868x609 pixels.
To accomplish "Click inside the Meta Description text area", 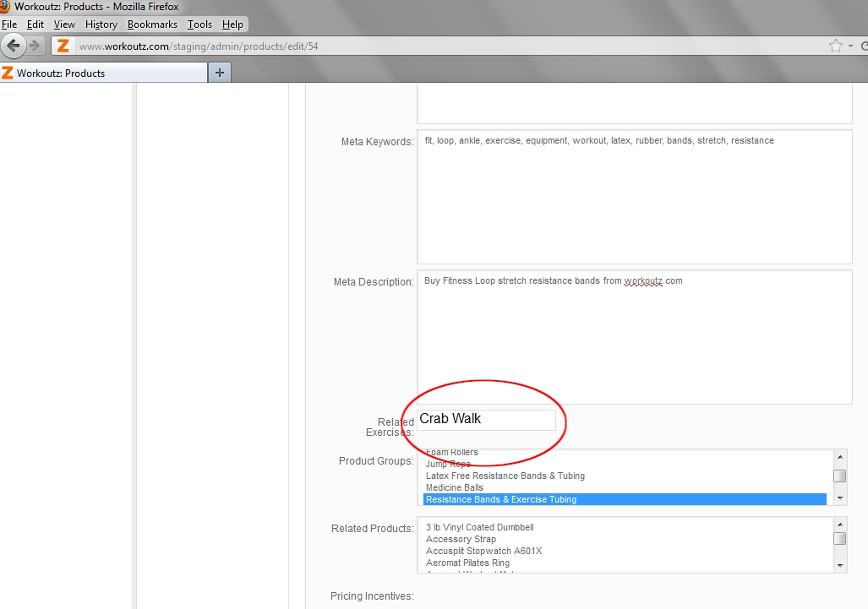I will 635,337.
